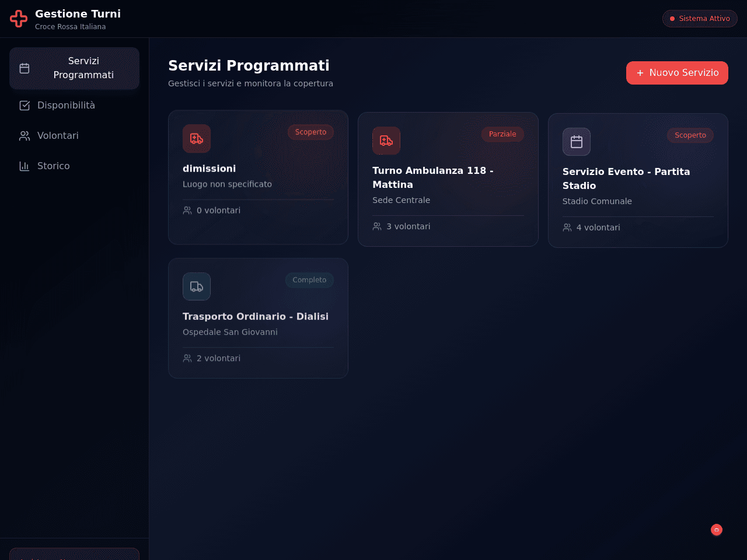The width and height of the screenshot is (747, 560).
Task: Click the ambulance icon on dimissioni card
Action: pos(197,139)
